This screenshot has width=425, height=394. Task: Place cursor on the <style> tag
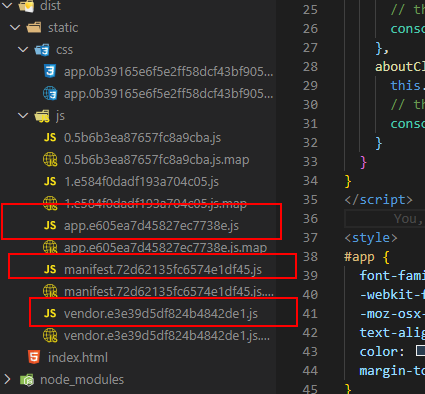pyautogui.click(x=371, y=238)
